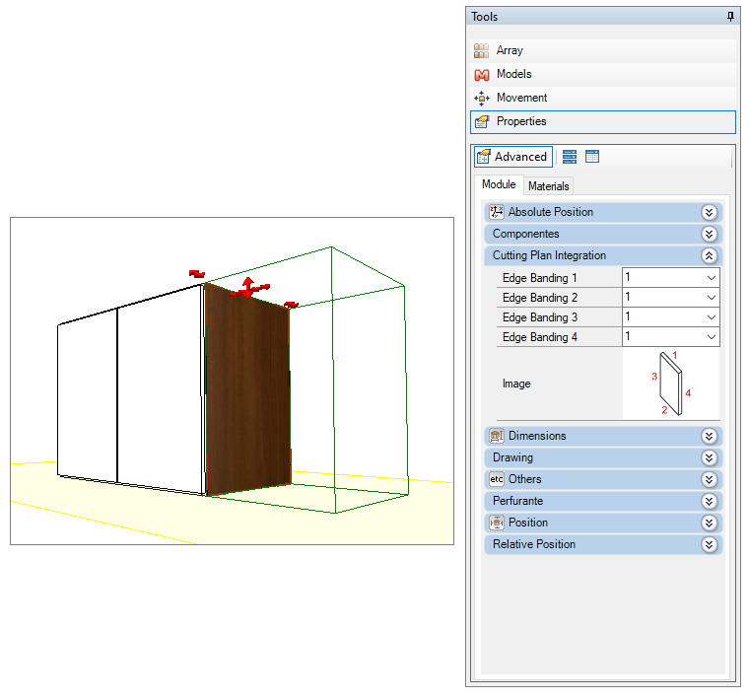This screenshot has height=700, width=749.
Task: Click the Movement arrows icon
Action: 482,98
